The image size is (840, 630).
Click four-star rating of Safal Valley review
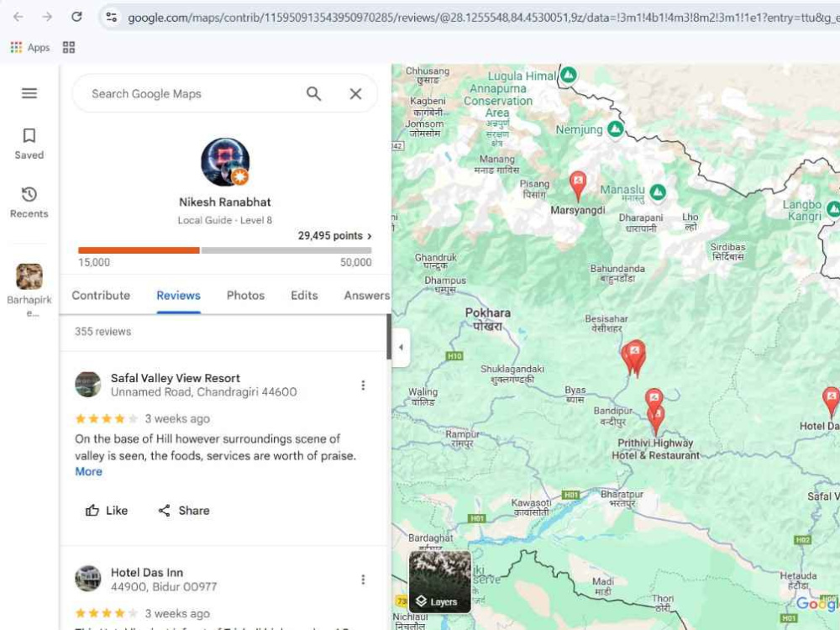(106, 418)
